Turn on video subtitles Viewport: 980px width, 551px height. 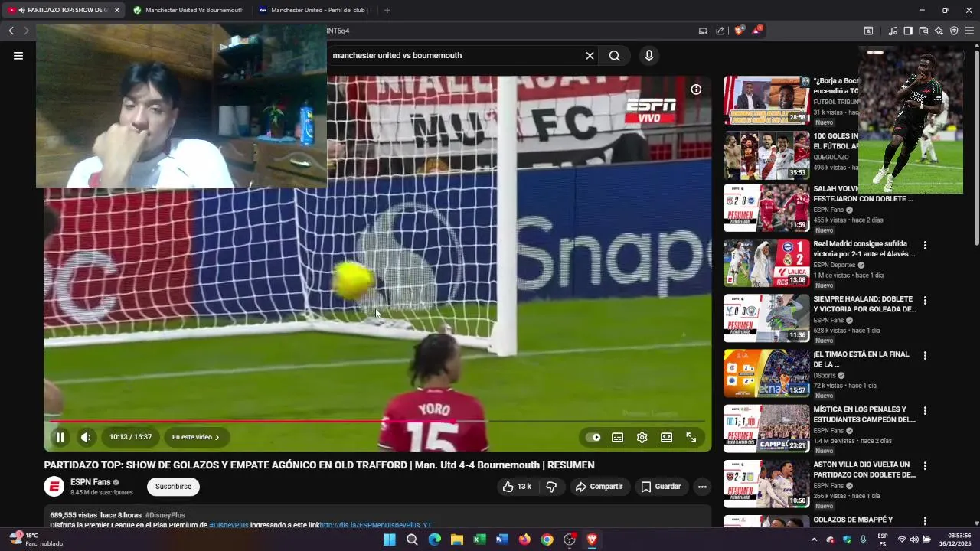tap(618, 437)
